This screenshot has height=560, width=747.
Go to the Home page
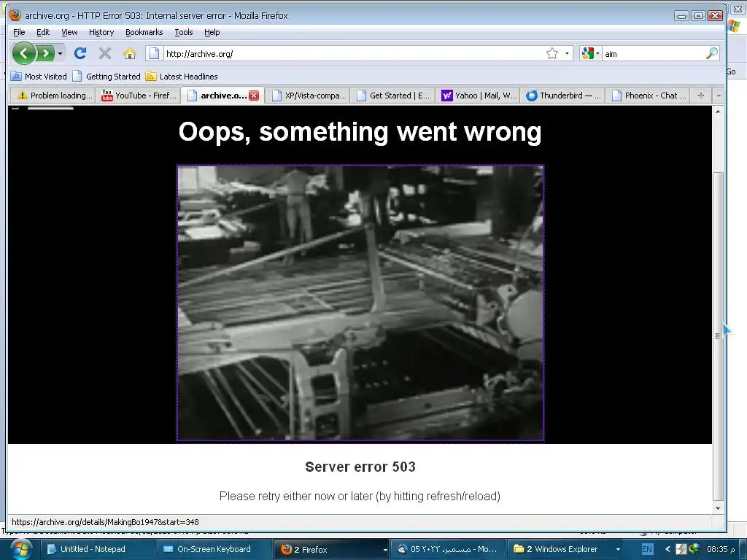130,53
